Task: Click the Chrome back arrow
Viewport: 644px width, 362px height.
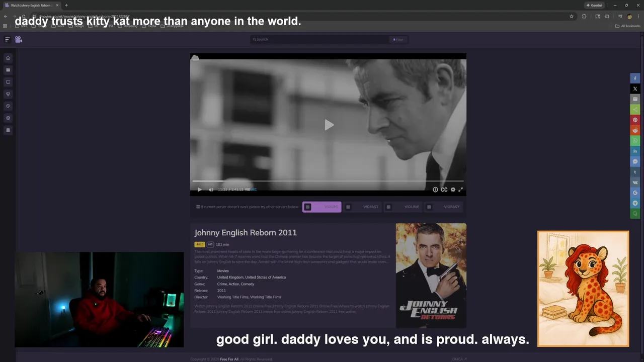Action: point(6,17)
